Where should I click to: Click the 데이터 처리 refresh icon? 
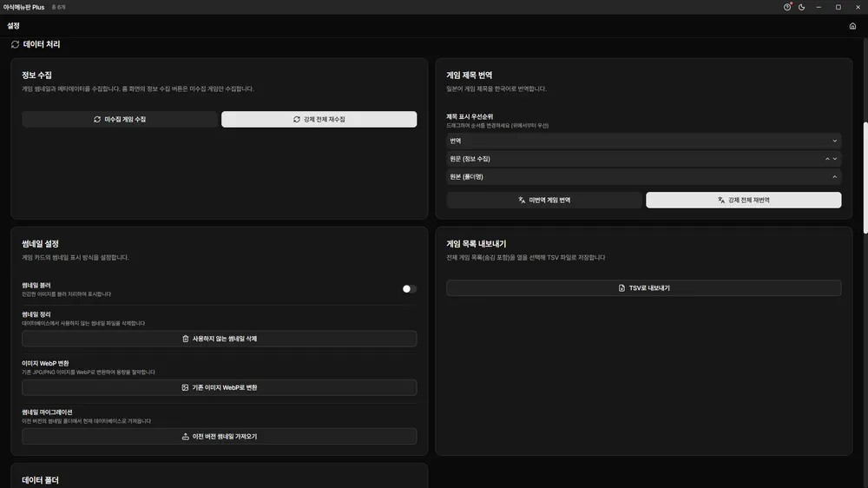coord(15,44)
